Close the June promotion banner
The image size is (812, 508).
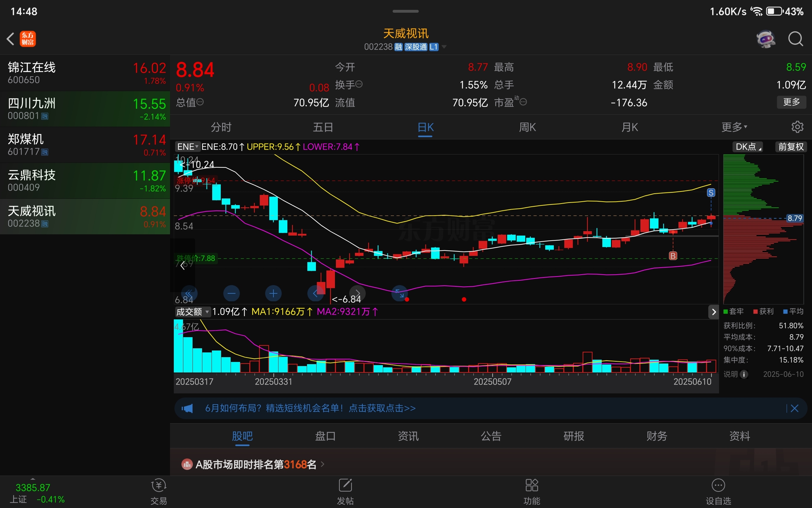tap(795, 408)
